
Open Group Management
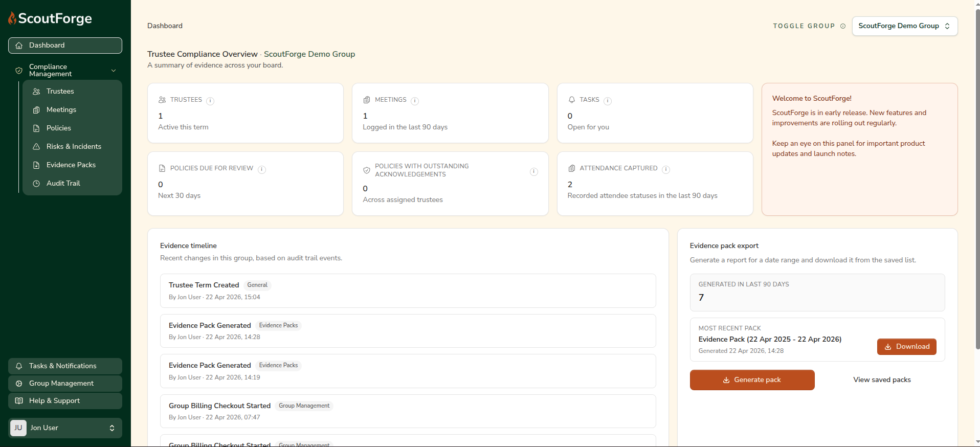[x=65, y=384]
